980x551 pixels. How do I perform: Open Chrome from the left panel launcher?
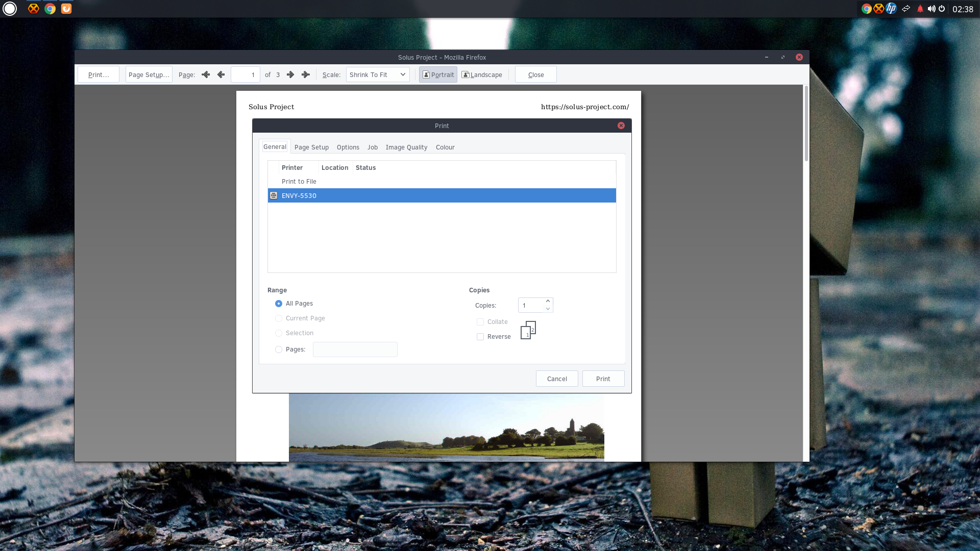coord(50,9)
